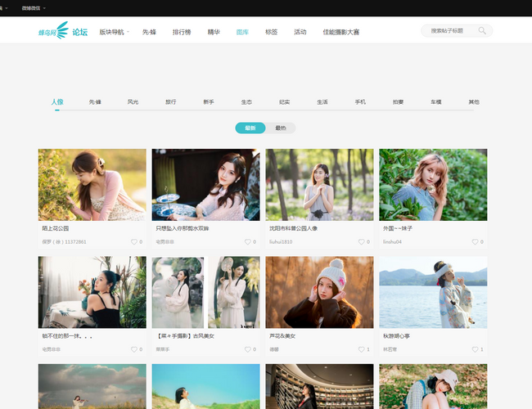Switch sorting toggle to 最新
The height and width of the screenshot is (409, 532).
point(250,128)
